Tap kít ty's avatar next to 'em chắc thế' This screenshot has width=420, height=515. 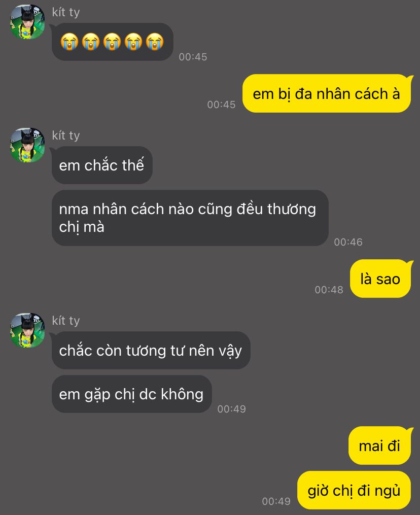27,145
